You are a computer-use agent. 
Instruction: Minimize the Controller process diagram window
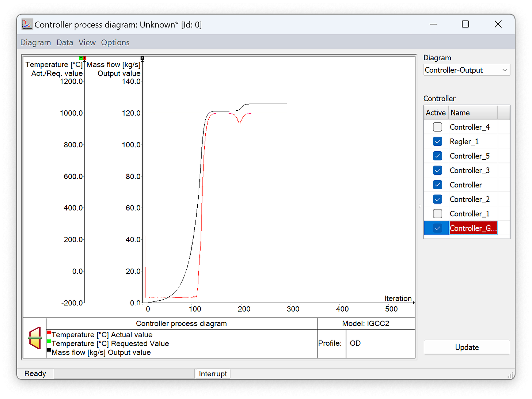(x=433, y=24)
